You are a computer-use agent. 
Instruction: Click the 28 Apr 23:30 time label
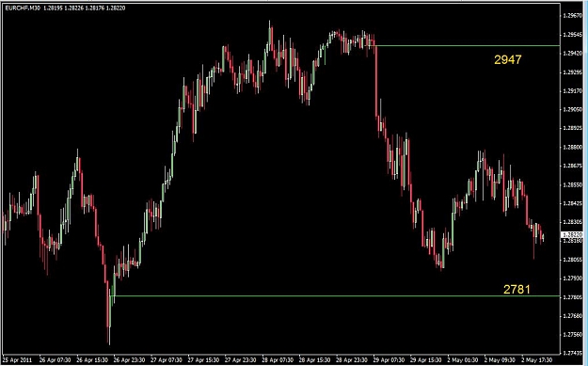pos(352,360)
